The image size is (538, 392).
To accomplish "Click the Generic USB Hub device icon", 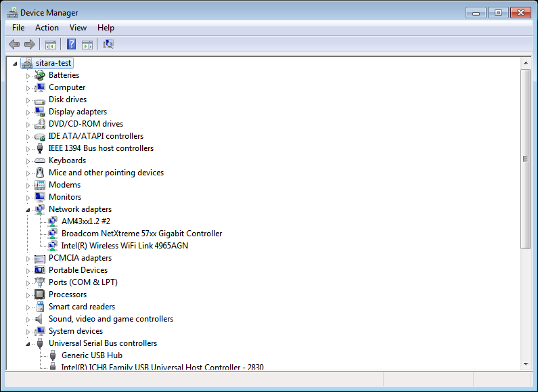I will pos(53,355).
